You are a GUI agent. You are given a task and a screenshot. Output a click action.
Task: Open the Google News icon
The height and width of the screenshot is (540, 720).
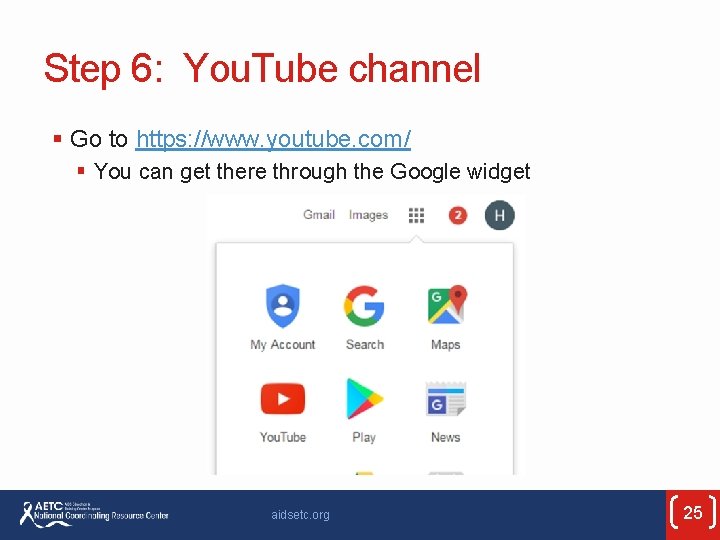point(445,399)
